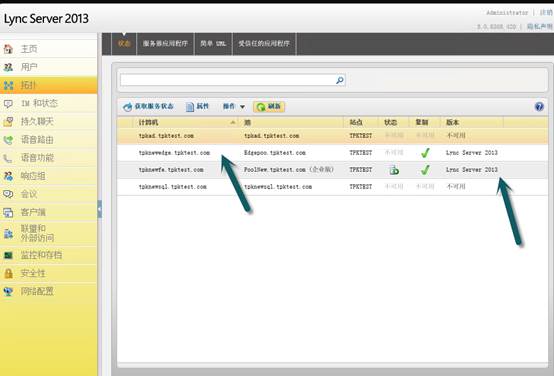Click the 语音路由 voice routing icon
This screenshot has width=554, height=376.
coord(8,140)
